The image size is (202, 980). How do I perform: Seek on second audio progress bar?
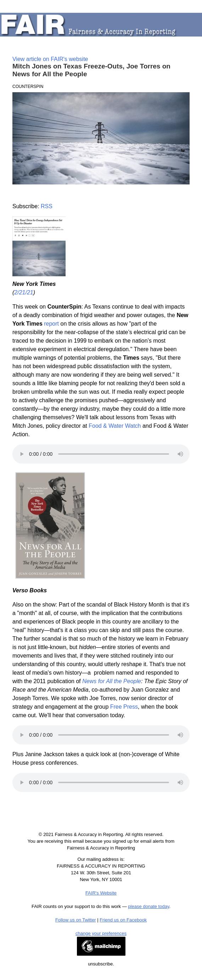113,735
